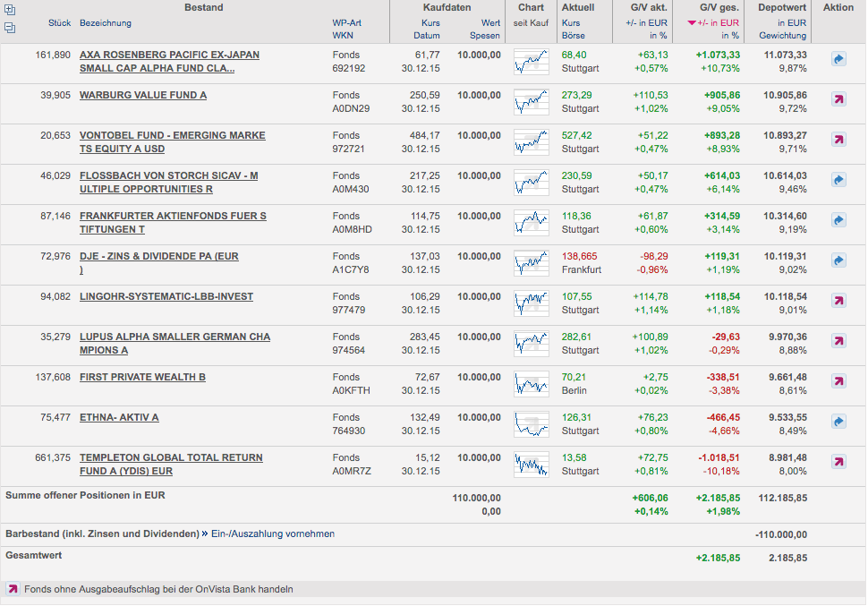Open the Warburg Value Fund A link
Image resolution: width=868 pixels, height=606 pixels.
pos(143,95)
